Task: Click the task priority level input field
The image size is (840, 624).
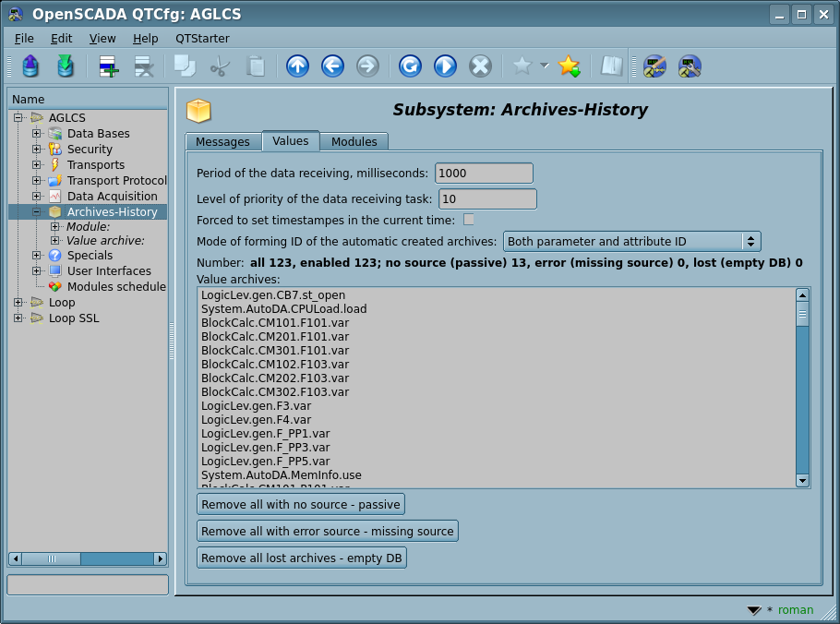Action: point(487,198)
